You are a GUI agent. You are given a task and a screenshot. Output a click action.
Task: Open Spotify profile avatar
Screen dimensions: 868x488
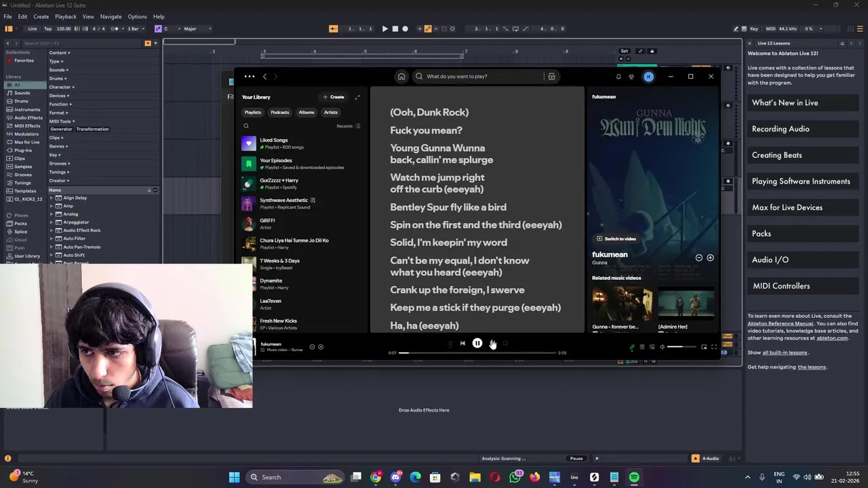coord(648,77)
